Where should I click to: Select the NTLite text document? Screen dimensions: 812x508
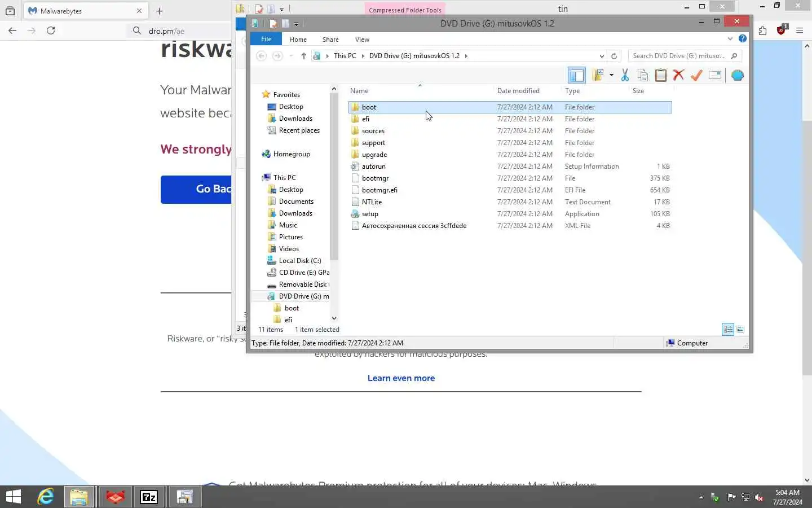[x=510, y=202]
